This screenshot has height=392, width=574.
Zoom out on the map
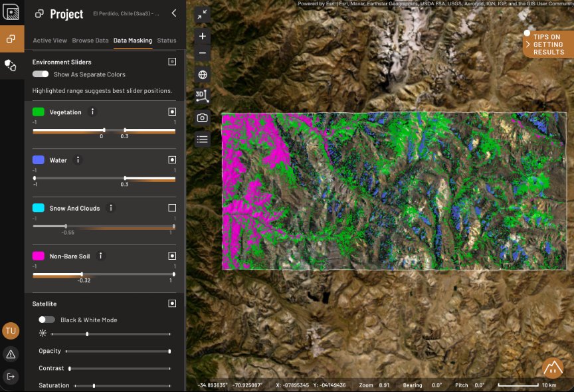[202, 53]
